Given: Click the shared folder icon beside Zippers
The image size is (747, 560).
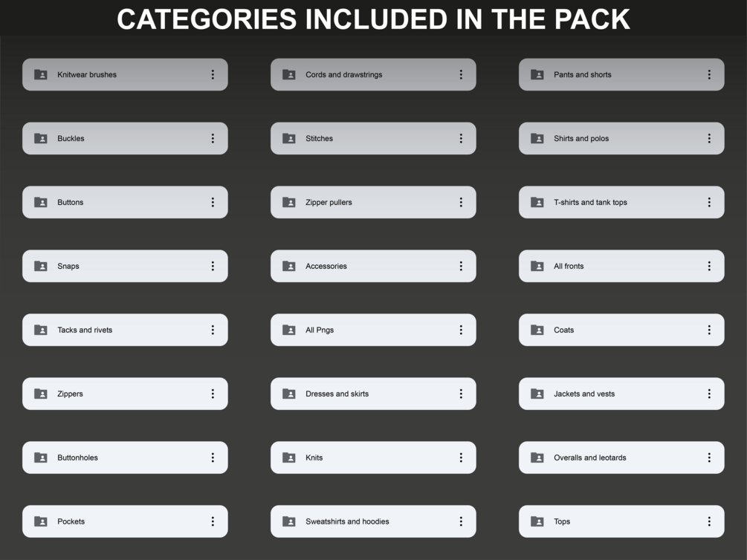Looking at the screenshot, I should click(40, 394).
